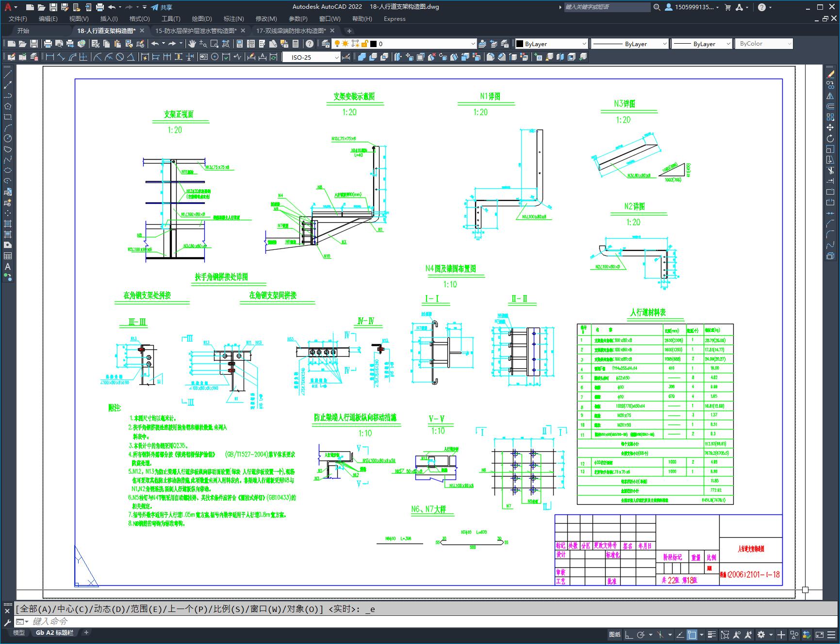Image resolution: width=840 pixels, height=644 pixels.
Task: Activate the Pan hand tool
Action: pyautogui.click(x=192, y=44)
